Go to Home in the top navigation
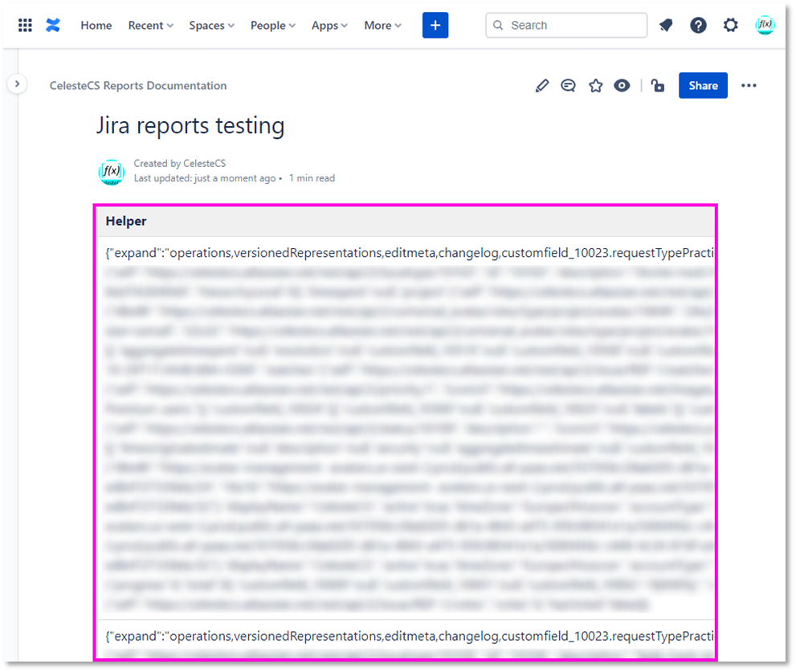This screenshot has height=672, width=796. [x=96, y=26]
